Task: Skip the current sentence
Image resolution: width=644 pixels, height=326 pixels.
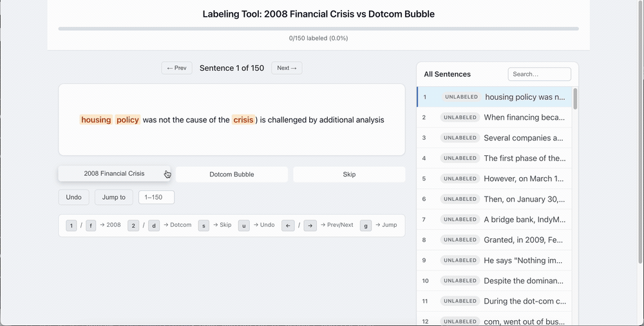Action: click(x=349, y=175)
